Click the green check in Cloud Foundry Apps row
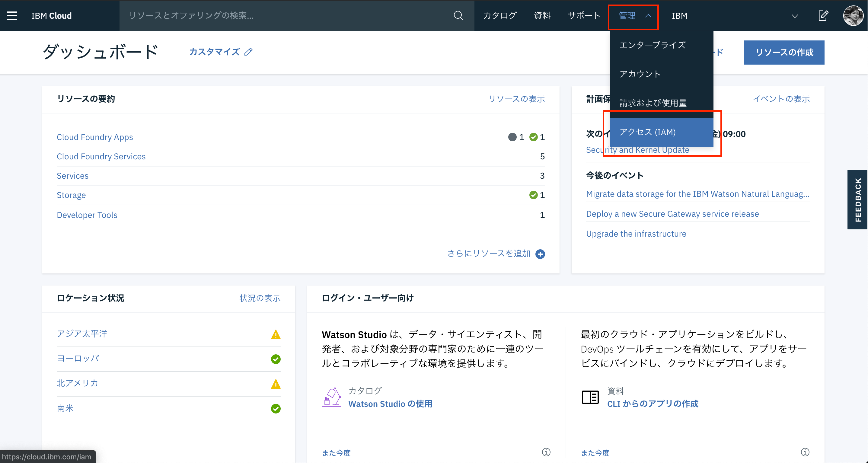The image size is (868, 463). (533, 137)
